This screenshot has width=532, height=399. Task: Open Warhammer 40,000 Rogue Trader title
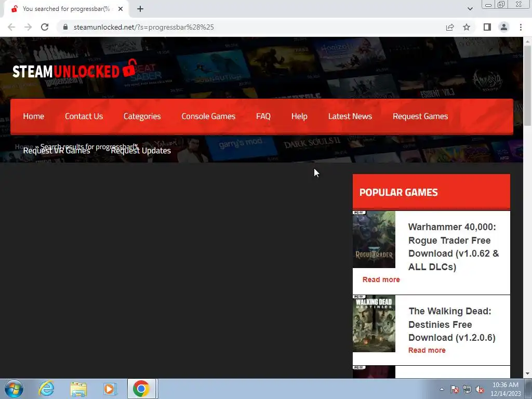(454, 247)
